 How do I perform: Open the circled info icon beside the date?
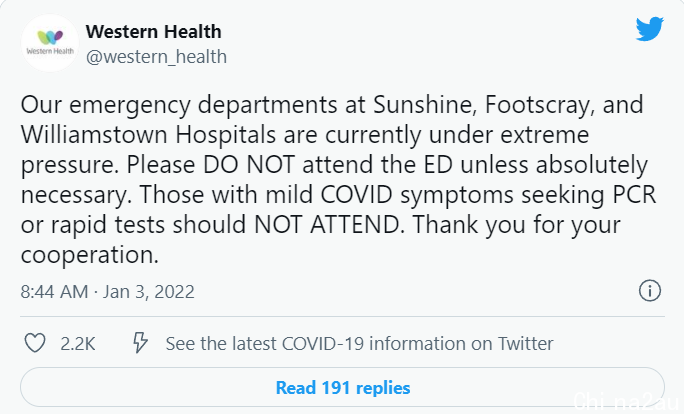[x=650, y=291]
